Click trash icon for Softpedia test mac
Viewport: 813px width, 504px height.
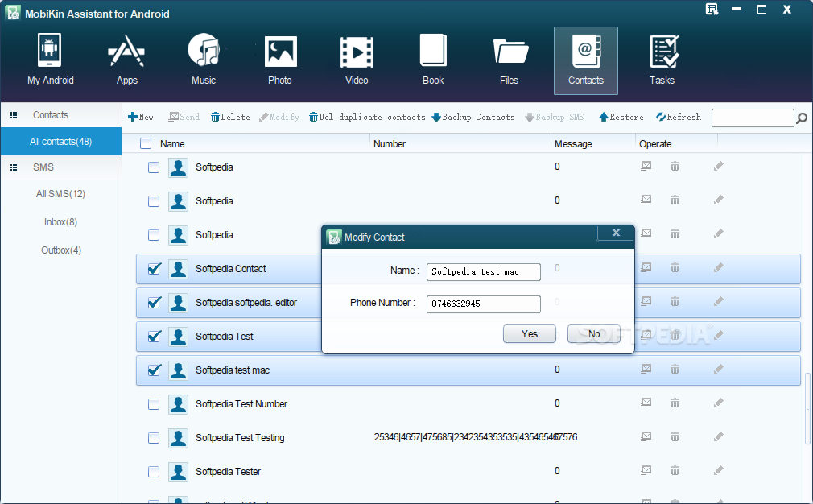click(x=675, y=370)
